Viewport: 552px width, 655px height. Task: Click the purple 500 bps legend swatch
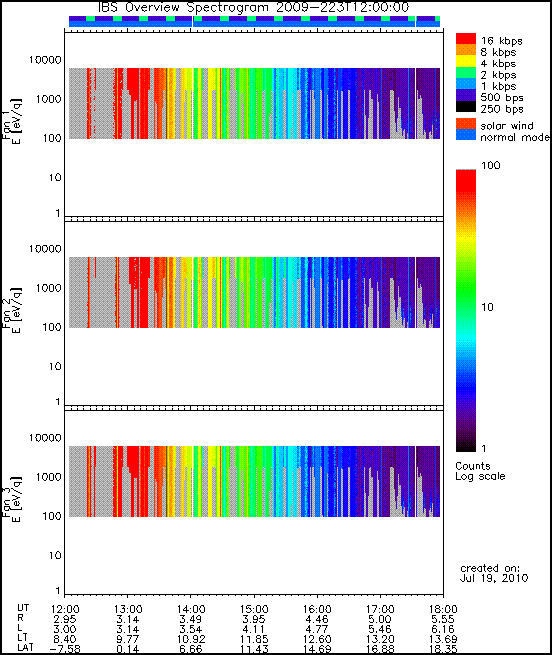click(x=466, y=96)
